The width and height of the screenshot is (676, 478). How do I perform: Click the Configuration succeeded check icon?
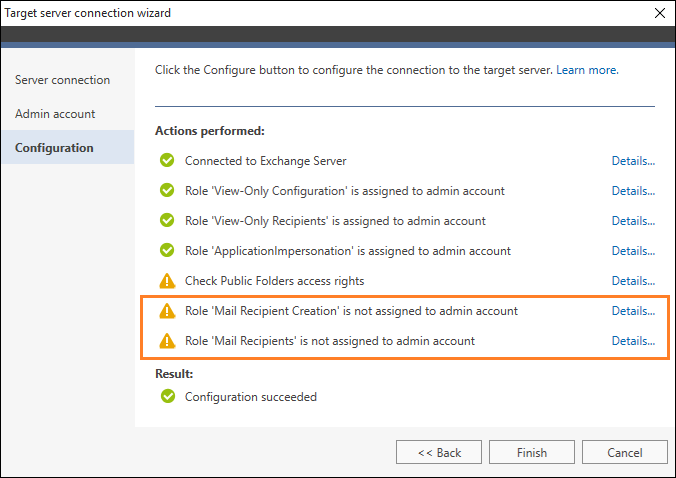coord(168,396)
